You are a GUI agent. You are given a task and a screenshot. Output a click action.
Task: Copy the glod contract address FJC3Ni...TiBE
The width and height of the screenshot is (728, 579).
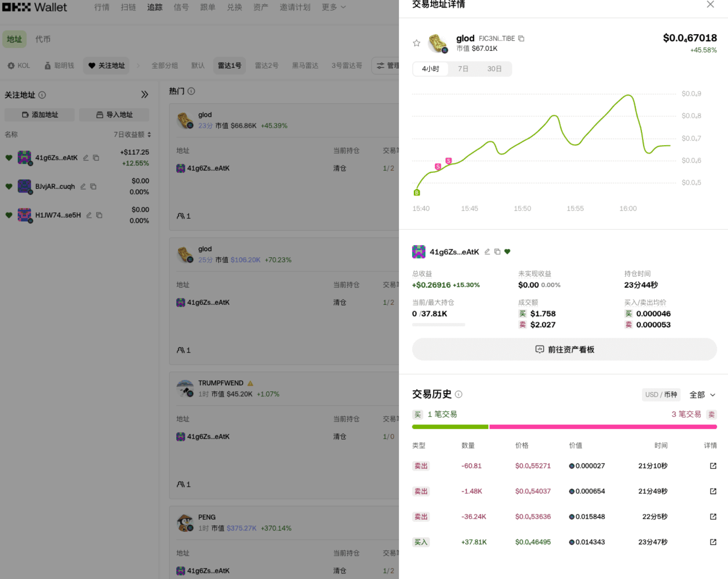tap(521, 39)
